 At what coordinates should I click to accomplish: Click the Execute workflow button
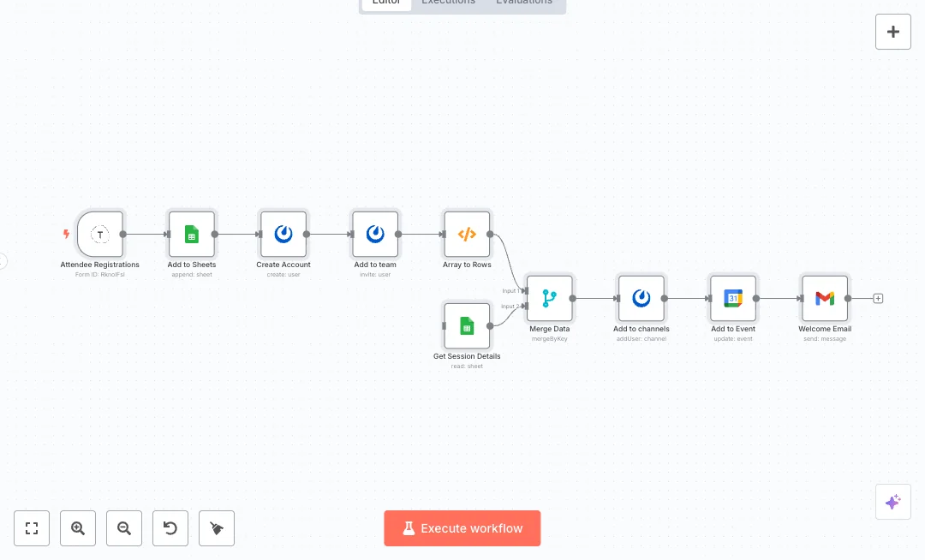click(462, 528)
